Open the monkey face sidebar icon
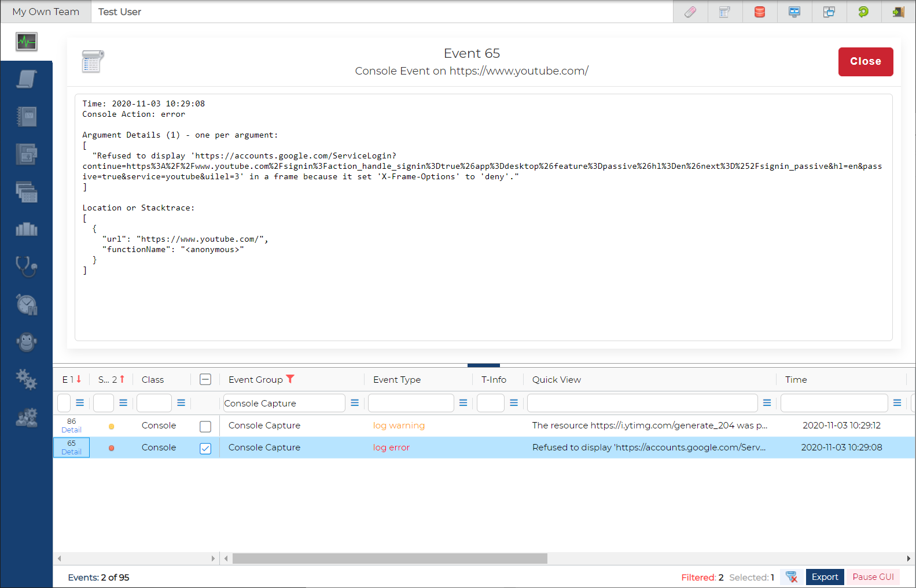The image size is (916, 588). pos(27,342)
